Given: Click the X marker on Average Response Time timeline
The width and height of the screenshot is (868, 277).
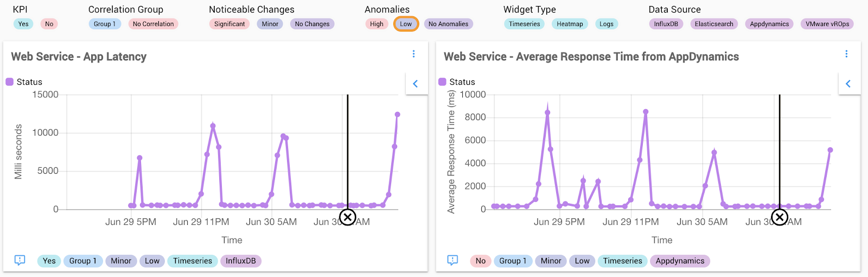Looking at the screenshot, I should [780, 217].
